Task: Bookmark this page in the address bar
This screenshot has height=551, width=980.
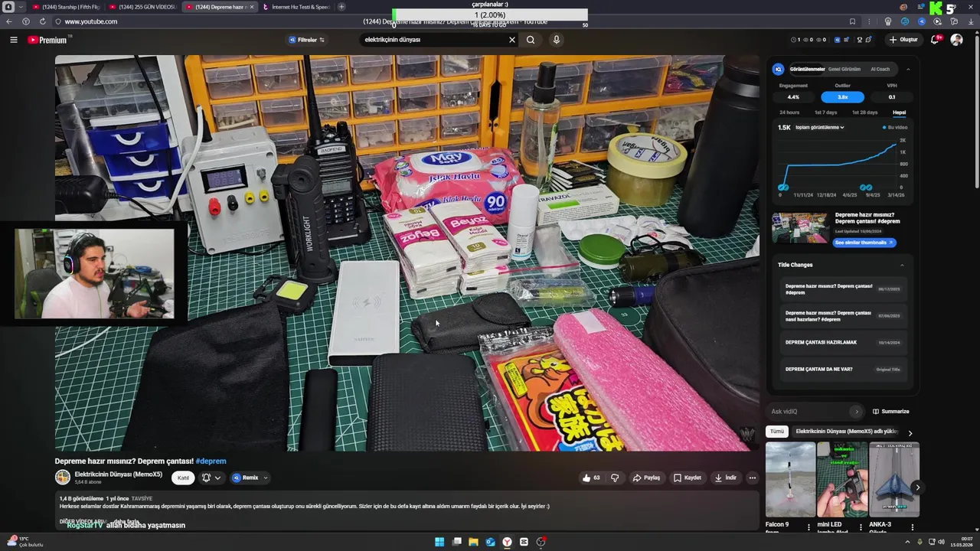Action: coord(852,21)
